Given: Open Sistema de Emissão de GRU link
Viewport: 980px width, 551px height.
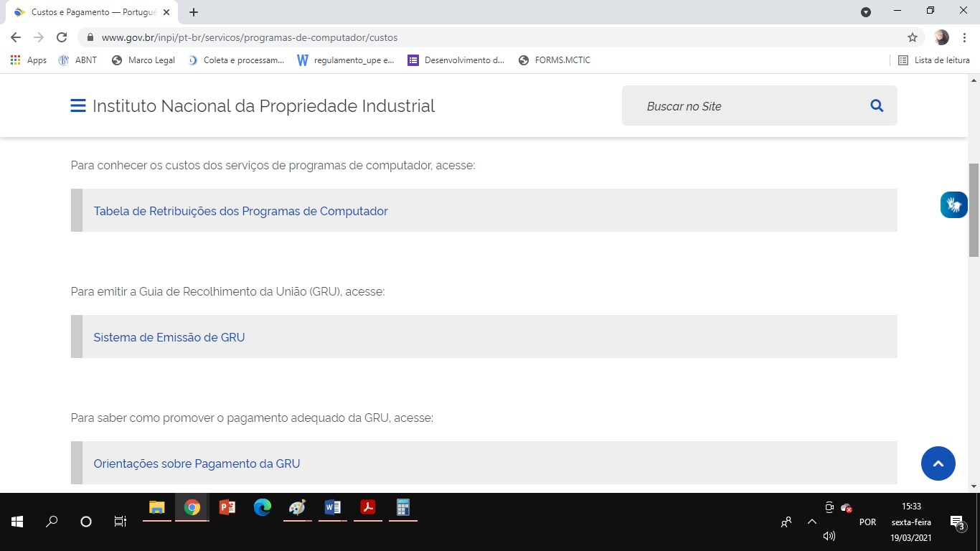Looking at the screenshot, I should point(169,337).
